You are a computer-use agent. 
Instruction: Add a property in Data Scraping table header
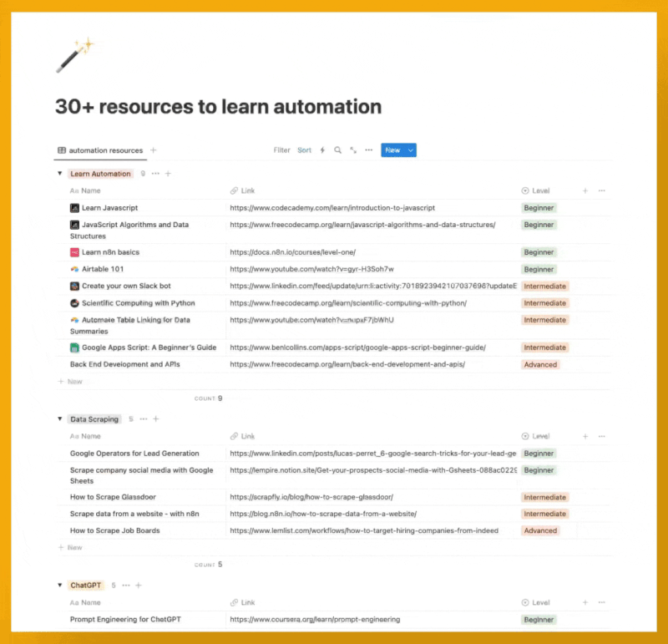(585, 436)
